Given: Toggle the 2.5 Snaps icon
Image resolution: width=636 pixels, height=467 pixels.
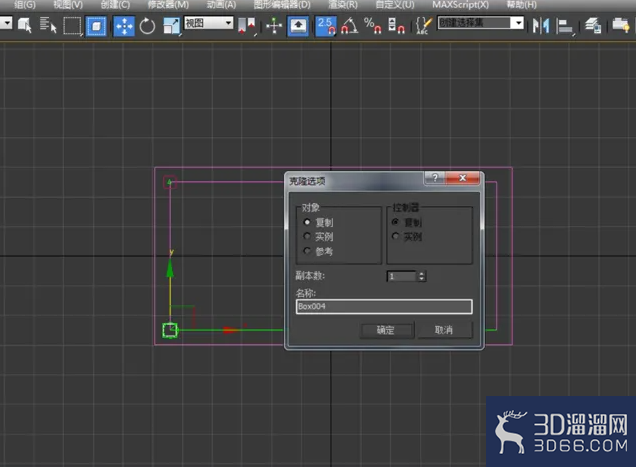Looking at the screenshot, I should (x=326, y=26).
